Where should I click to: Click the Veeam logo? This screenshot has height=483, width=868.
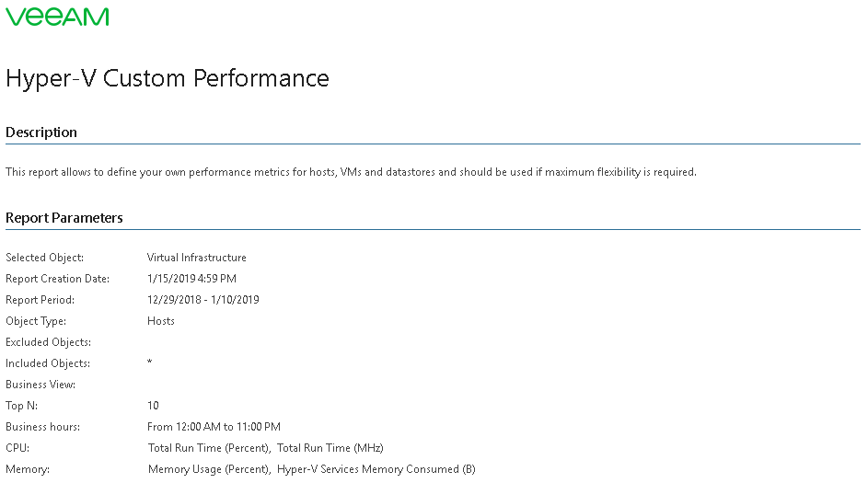click(57, 17)
